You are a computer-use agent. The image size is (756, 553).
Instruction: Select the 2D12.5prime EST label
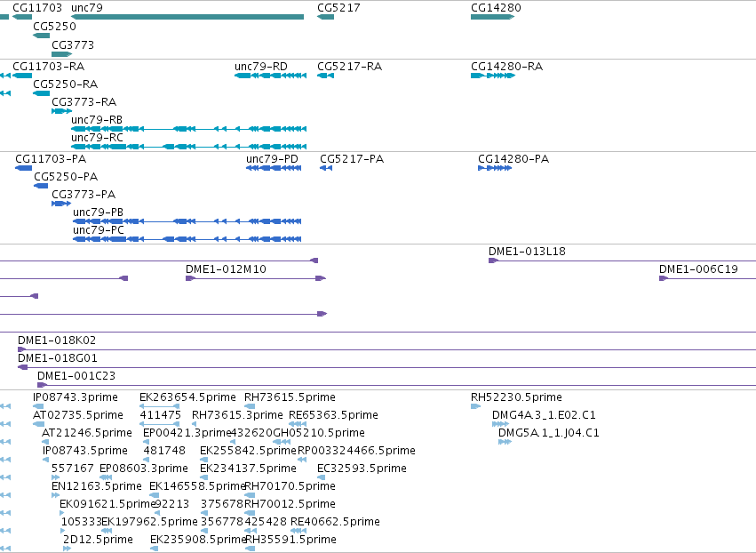coord(98,540)
